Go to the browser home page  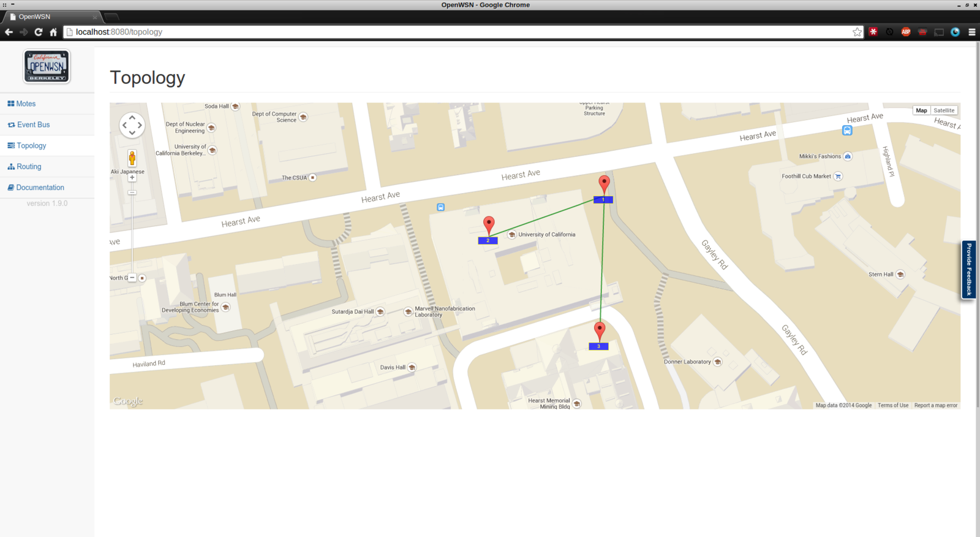coord(53,32)
